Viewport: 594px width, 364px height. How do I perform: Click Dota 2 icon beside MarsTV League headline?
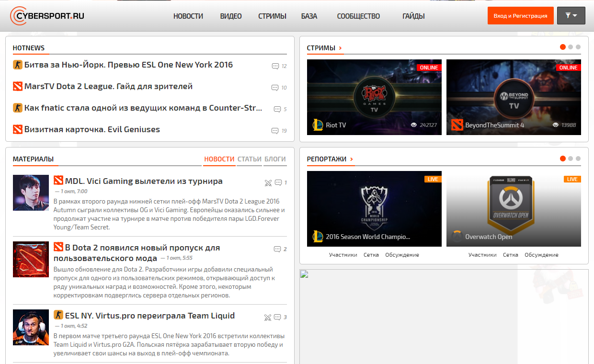click(x=18, y=86)
